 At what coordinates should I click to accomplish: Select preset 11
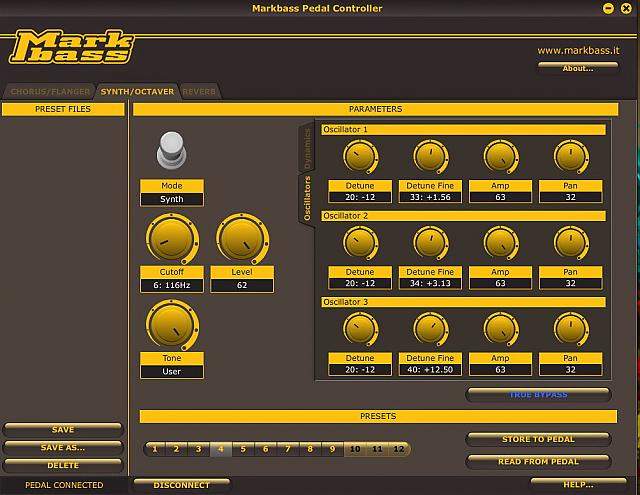[x=377, y=449]
